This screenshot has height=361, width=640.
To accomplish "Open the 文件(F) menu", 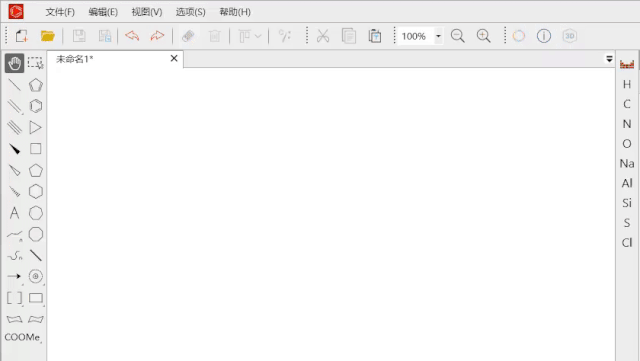I will tap(60, 12).
